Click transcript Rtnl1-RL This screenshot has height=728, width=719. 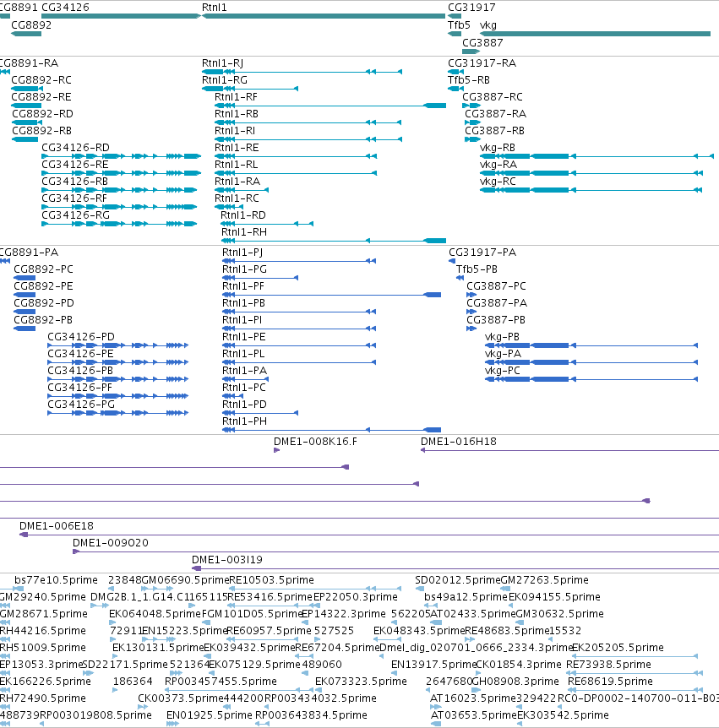coord(236,165)
